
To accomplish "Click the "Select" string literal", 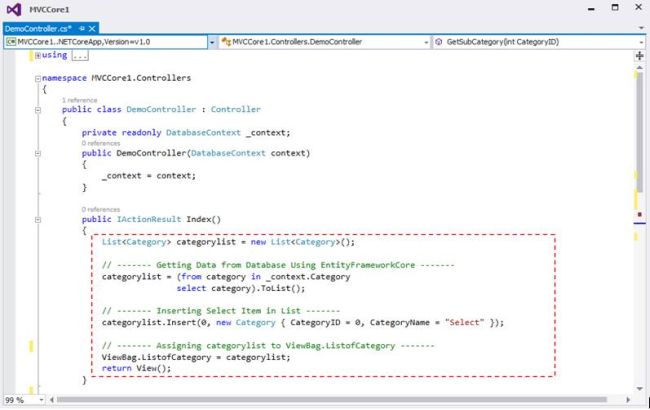I will tap(464, 323).
